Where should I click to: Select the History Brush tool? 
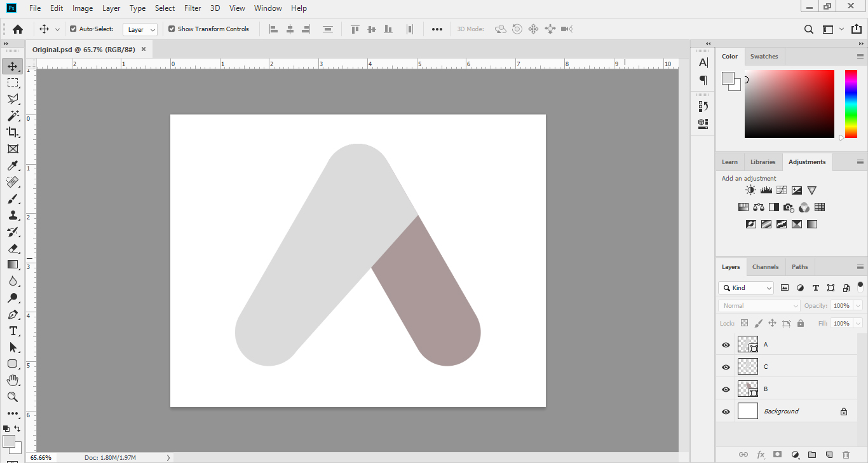coord(12,231)
